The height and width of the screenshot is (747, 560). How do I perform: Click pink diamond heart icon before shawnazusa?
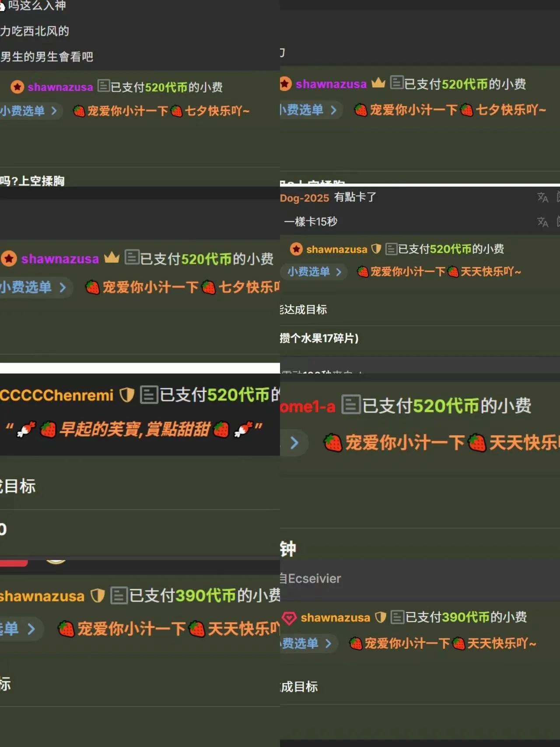click(x=289, y=618)
